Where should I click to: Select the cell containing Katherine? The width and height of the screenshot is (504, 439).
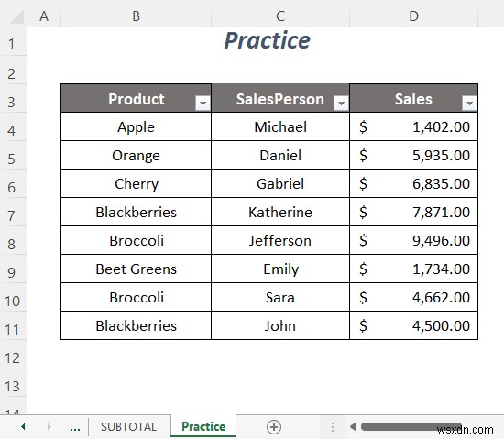[280, 212]
